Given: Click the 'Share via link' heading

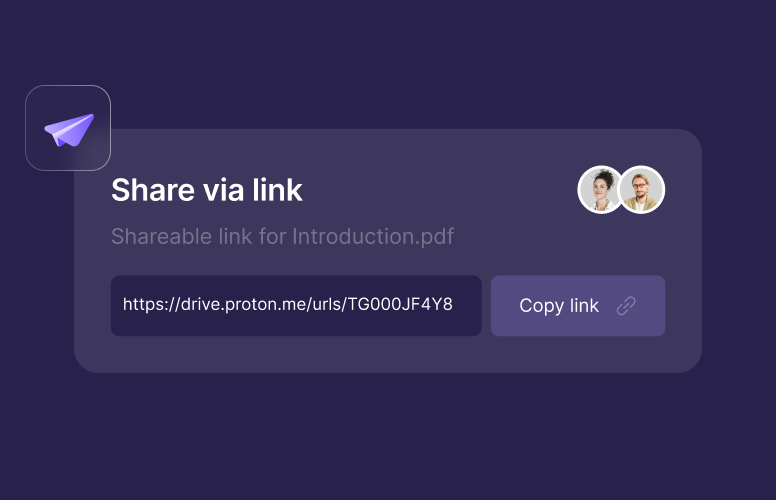Looking at the screenshot, I should (x=207, y=190).
